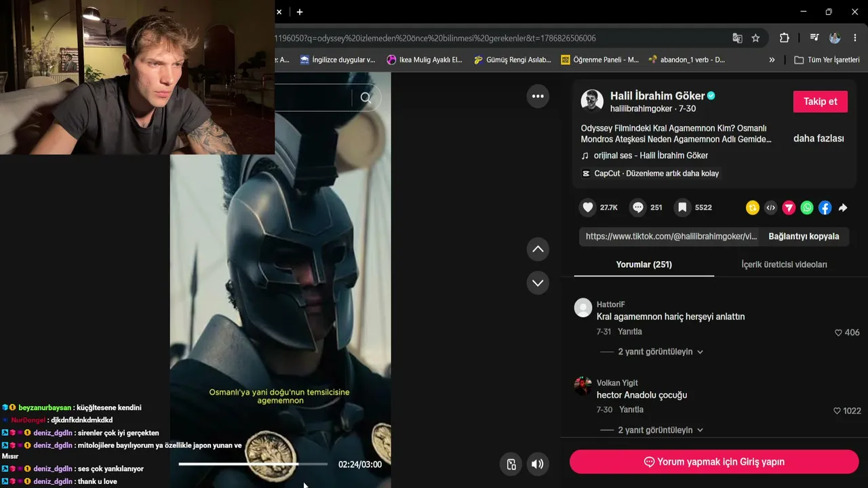Bookmark this page with the star icon
868x488 pixels.
pyautogui.click(x=755, y=38)
